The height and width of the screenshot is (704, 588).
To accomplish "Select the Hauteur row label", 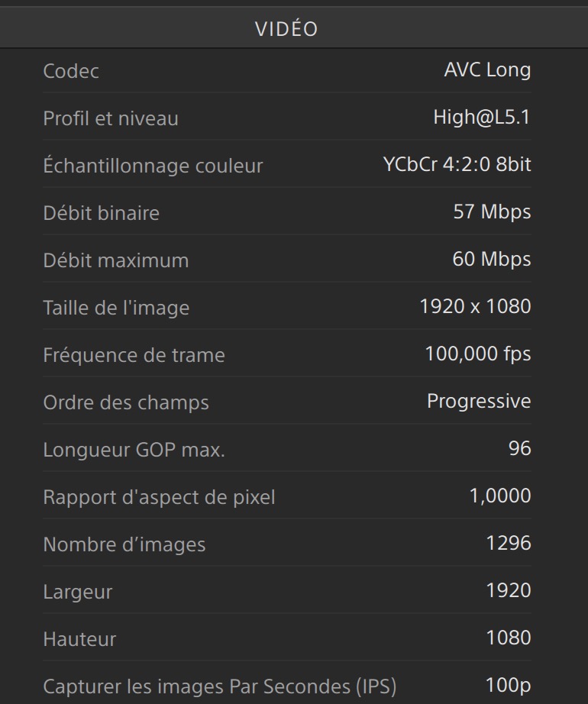I will tap(80, 640).
